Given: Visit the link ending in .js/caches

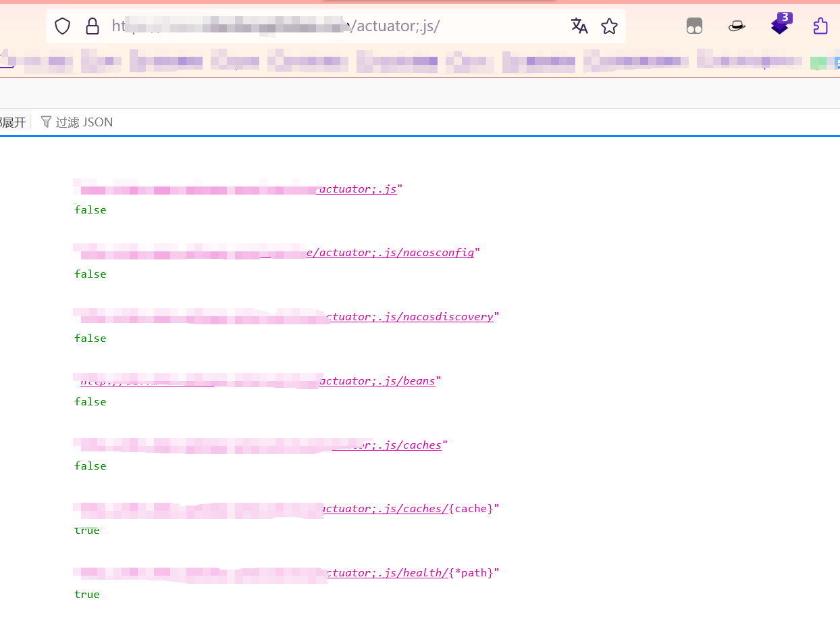Looking at the screenshot, I should (x=405, y=445).
